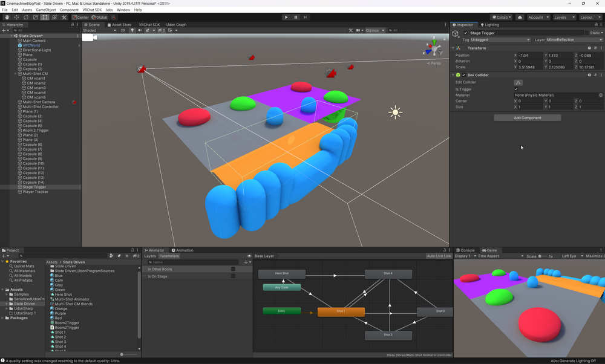Click the Edit Collider icon button

tap(518, 82)
